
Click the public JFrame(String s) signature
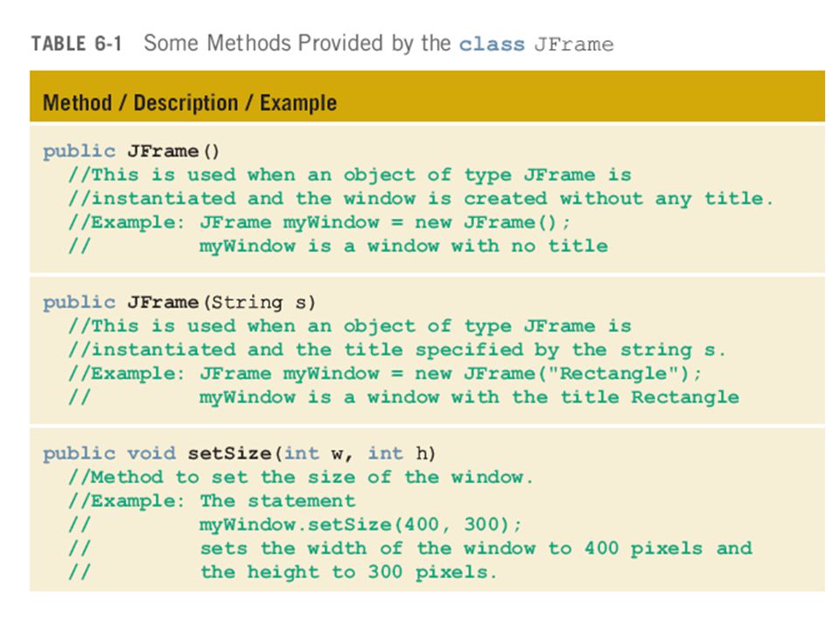(179, 302)
